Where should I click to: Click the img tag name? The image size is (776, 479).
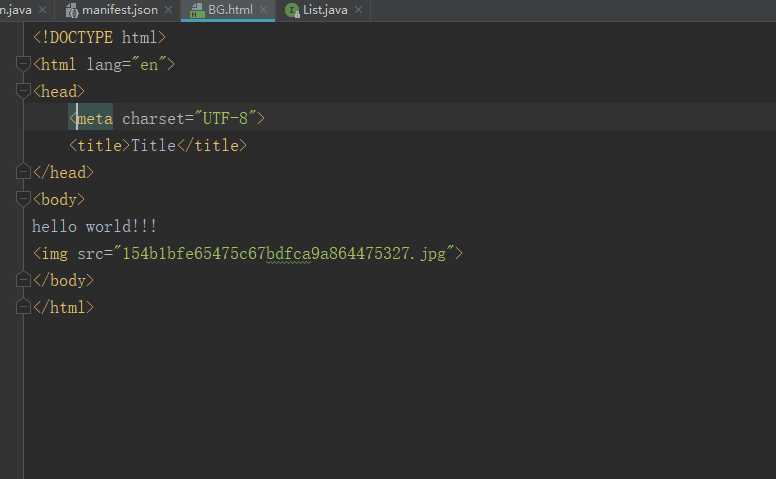pos(54,253)
